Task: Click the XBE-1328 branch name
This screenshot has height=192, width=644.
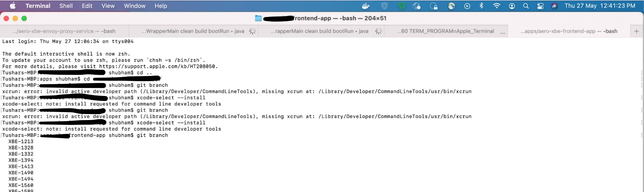Action: [x=21, y=148]
